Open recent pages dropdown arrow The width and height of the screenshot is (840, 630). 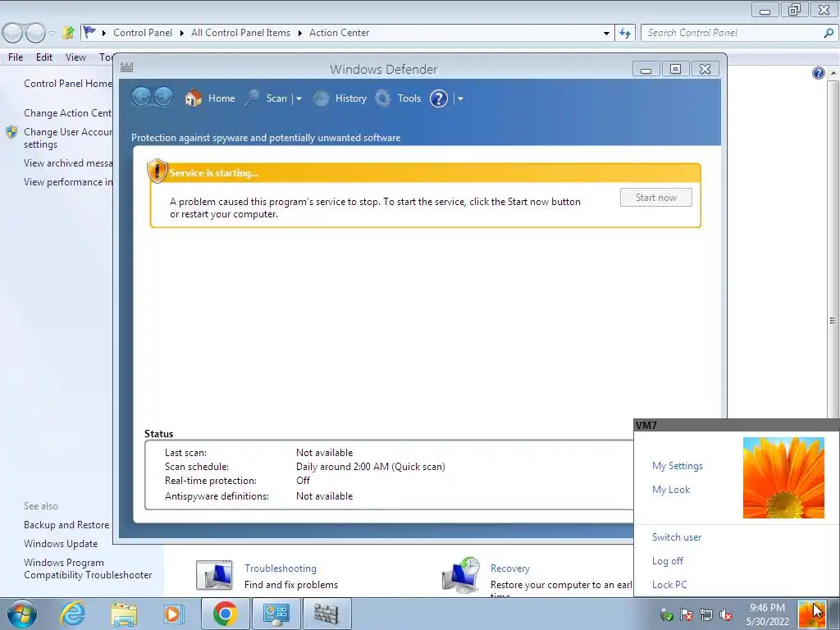52,33
